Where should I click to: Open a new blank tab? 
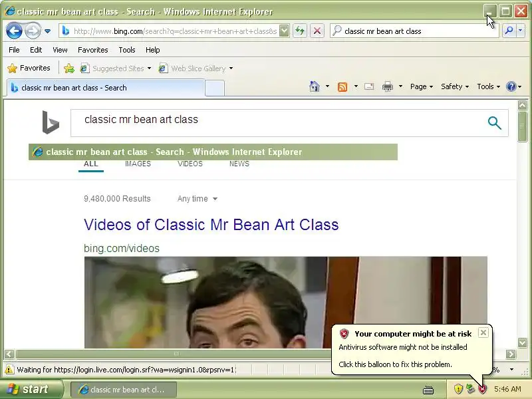[215, 88]
